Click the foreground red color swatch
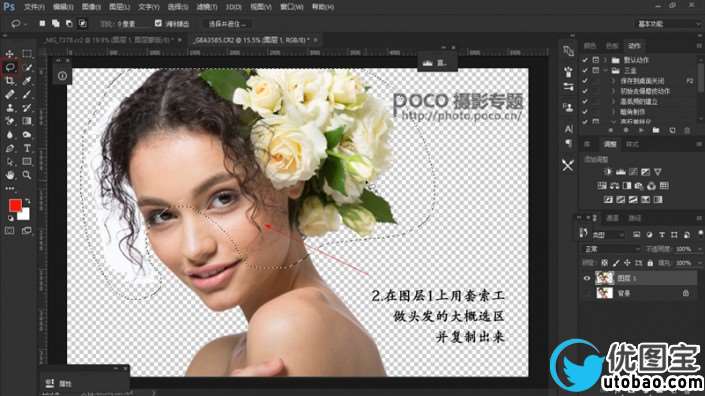The width and height of the screenshot is (705, 396). coord(15,205)
